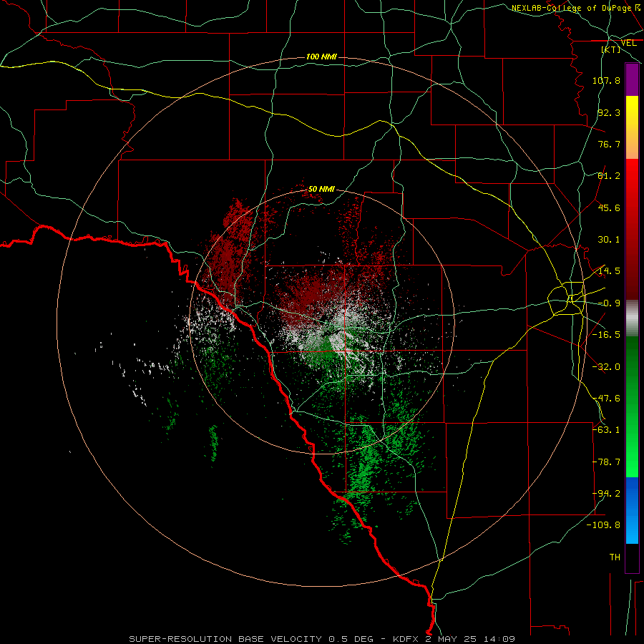Viewport: 644px width, 644px height.
Task: Click the purple segment of the color bar
Action: [632, 79]
